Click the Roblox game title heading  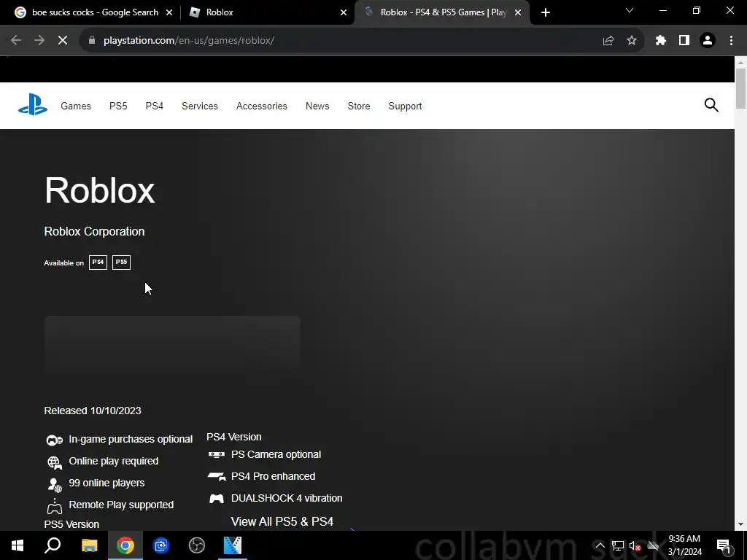[x=99, y=190]
